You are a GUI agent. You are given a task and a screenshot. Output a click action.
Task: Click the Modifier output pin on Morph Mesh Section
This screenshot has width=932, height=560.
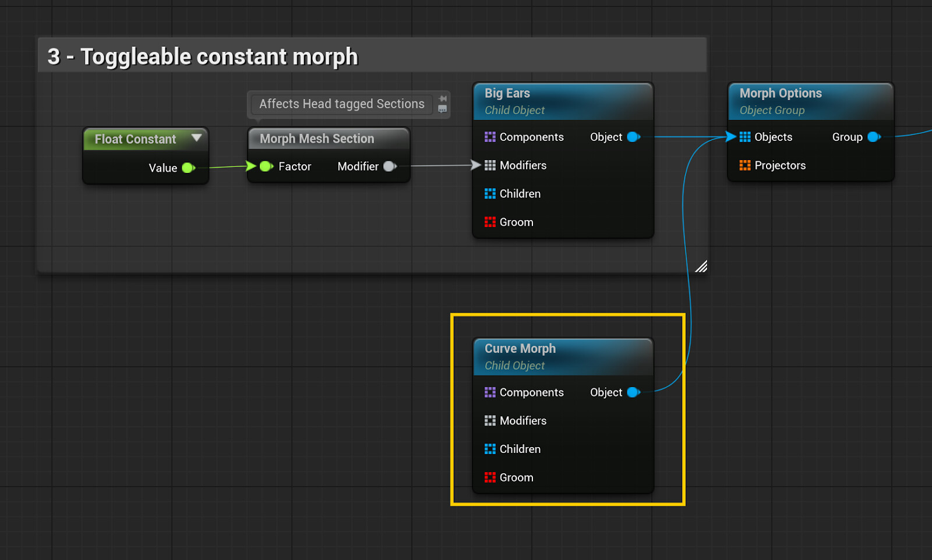(x=390, y=166)
